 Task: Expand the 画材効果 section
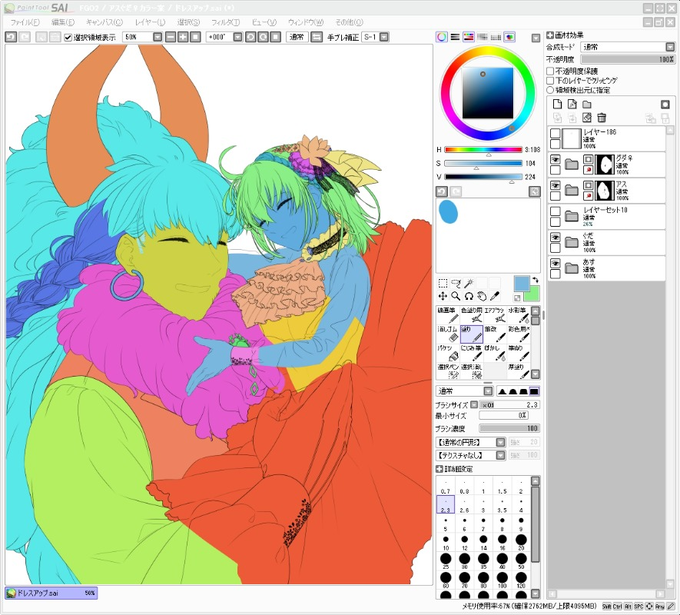550,35
